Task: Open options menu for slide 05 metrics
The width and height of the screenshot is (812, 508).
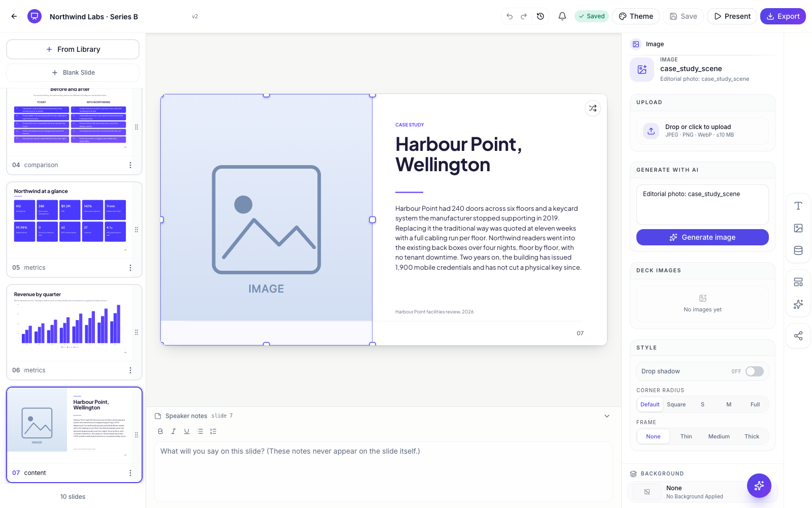Action: point(130,268)
